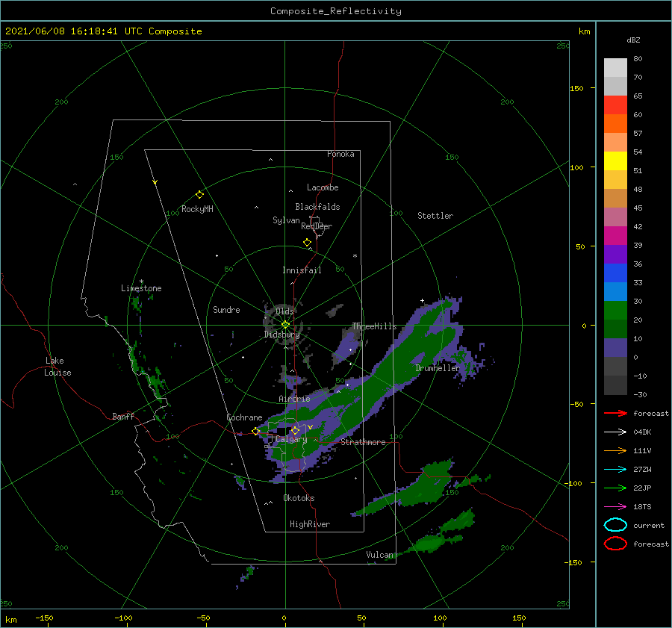Screen dimensions: 672x628
Task: Click the green 22JP arrow icon
Action: [615, 488]
